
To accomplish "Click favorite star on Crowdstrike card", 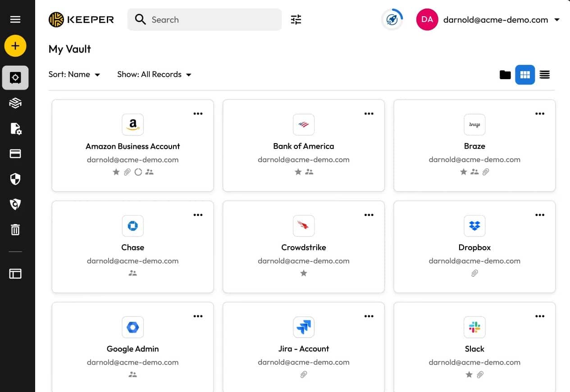I will [304, 273].
